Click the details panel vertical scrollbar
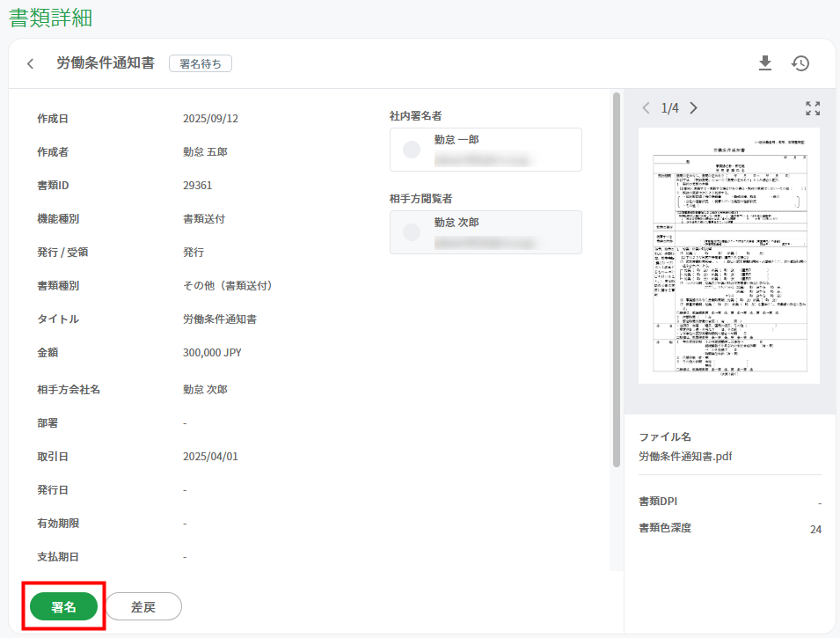 [x=616, y=282]
